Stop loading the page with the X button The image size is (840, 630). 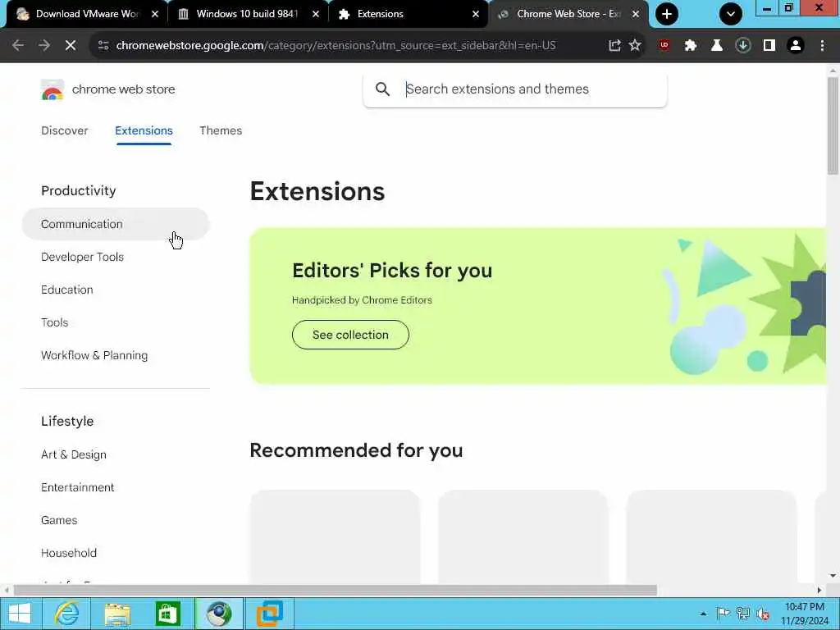pos(71,46)
